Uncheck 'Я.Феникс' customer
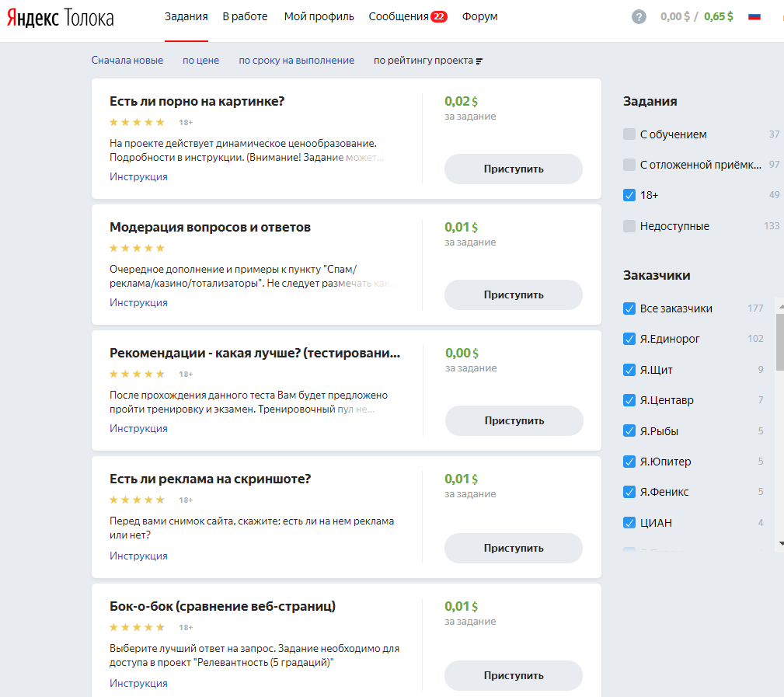 (629, 492)
